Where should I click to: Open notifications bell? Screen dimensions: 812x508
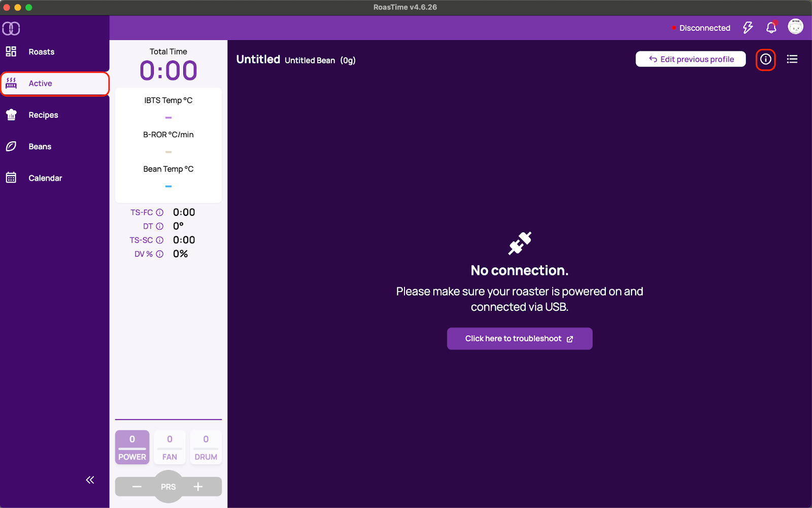(771, 27)
